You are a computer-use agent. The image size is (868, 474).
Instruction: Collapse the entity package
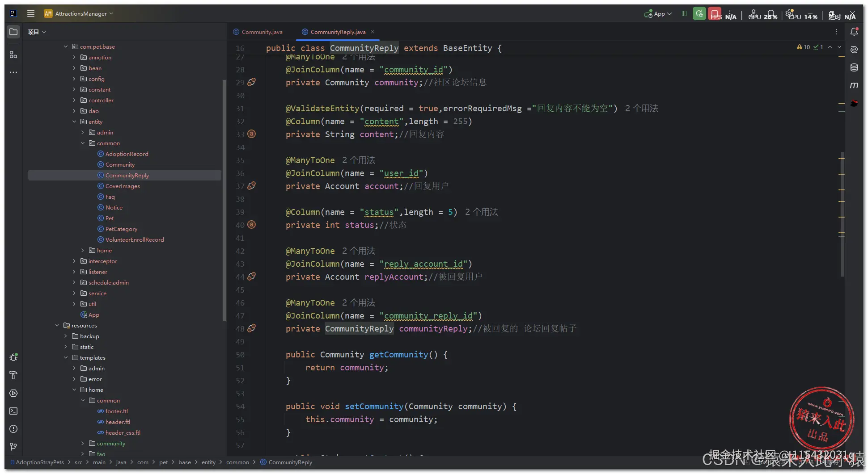click(x=74, y=122)
